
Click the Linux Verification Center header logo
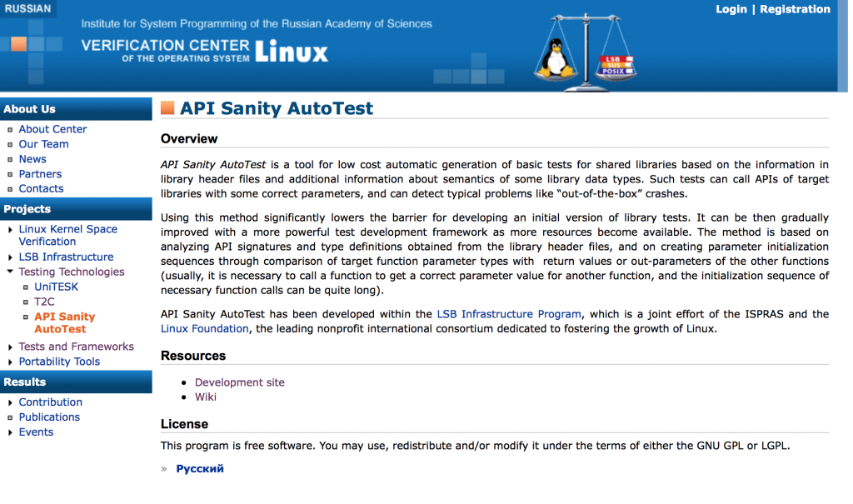205,51
